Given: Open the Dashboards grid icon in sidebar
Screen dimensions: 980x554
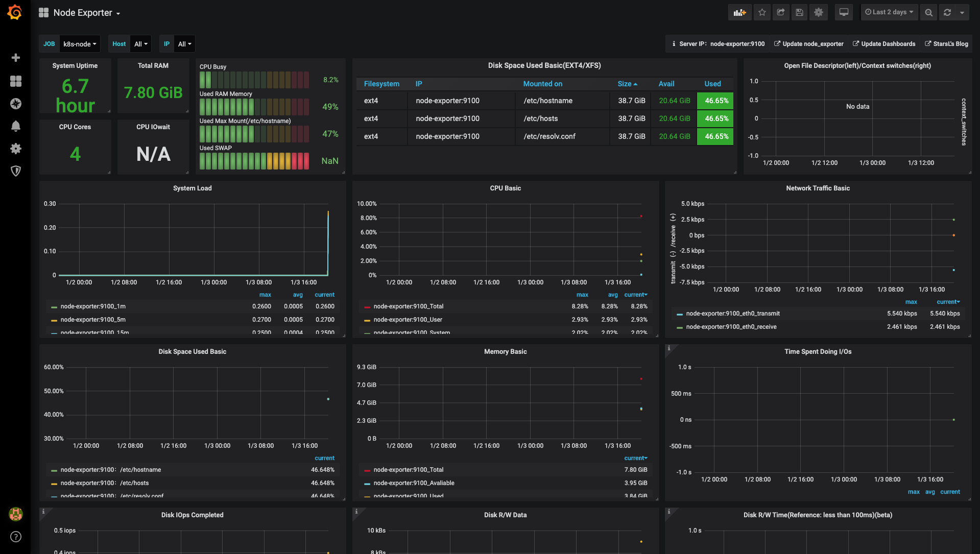Looking at the screenshot, I should click(16, 81).
